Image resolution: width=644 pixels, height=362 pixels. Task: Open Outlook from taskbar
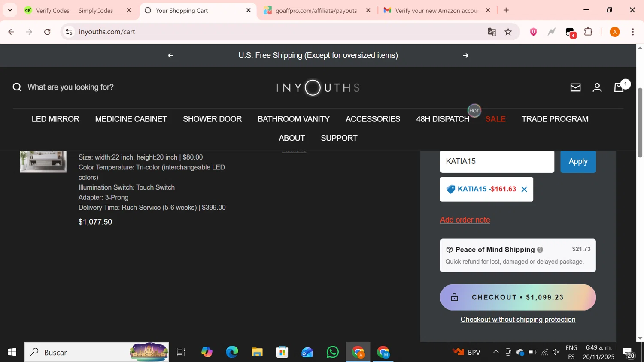click(307, 352)
